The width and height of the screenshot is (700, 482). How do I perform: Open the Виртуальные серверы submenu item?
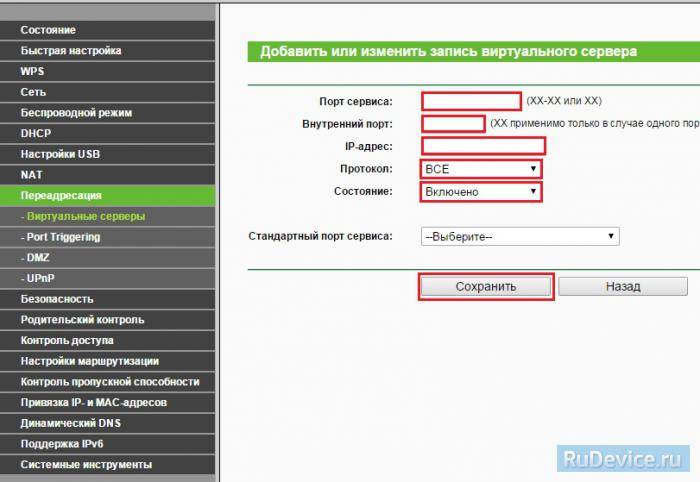[107, 216]
